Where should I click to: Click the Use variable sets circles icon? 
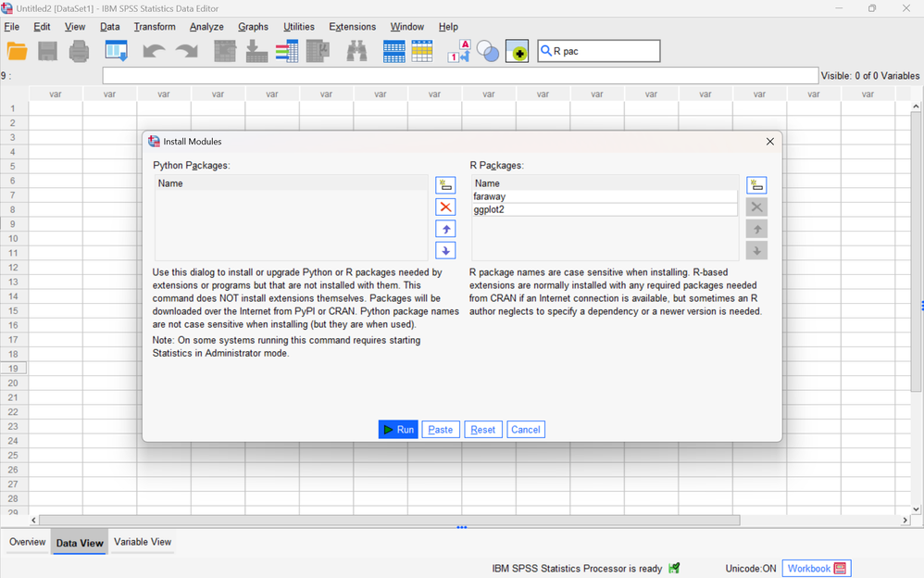(487, 51)
